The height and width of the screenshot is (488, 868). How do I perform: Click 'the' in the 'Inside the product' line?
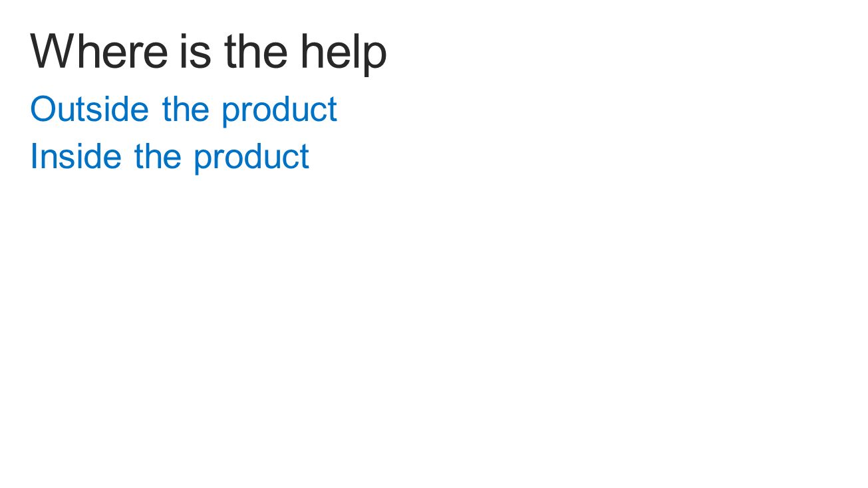pos(158,156)
